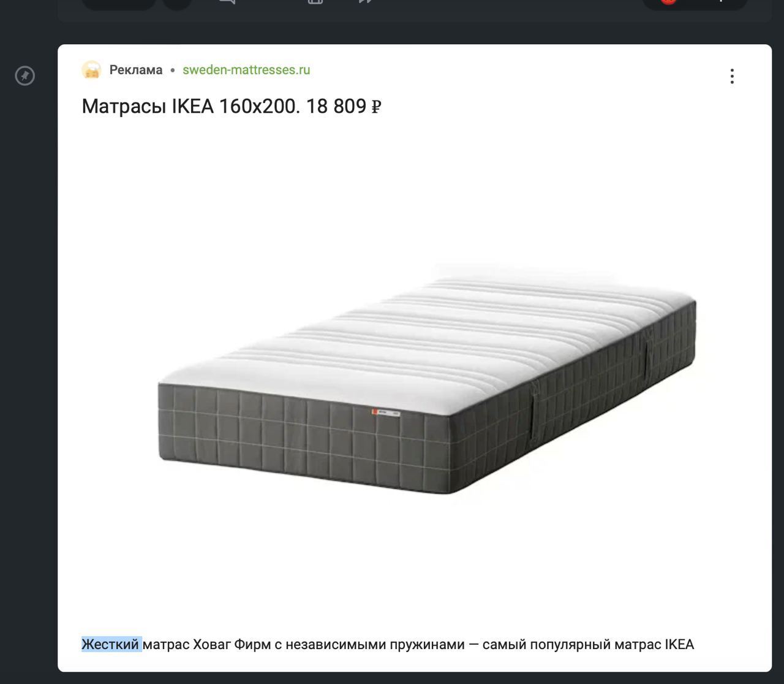Click the orange label tag on the mattress
Image resolution: width=784 pixels, height=684 pixels.
coord(386,413)
